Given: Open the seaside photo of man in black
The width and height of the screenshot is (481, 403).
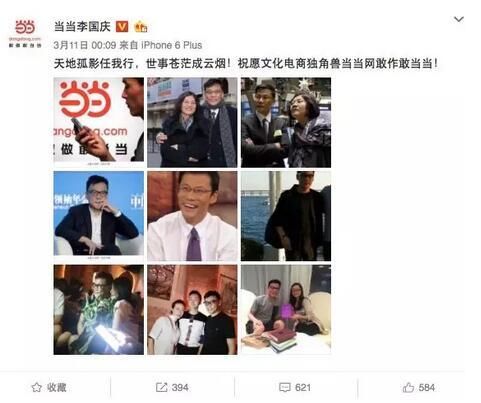Looking at the screenshot, I should coord(286,216).
